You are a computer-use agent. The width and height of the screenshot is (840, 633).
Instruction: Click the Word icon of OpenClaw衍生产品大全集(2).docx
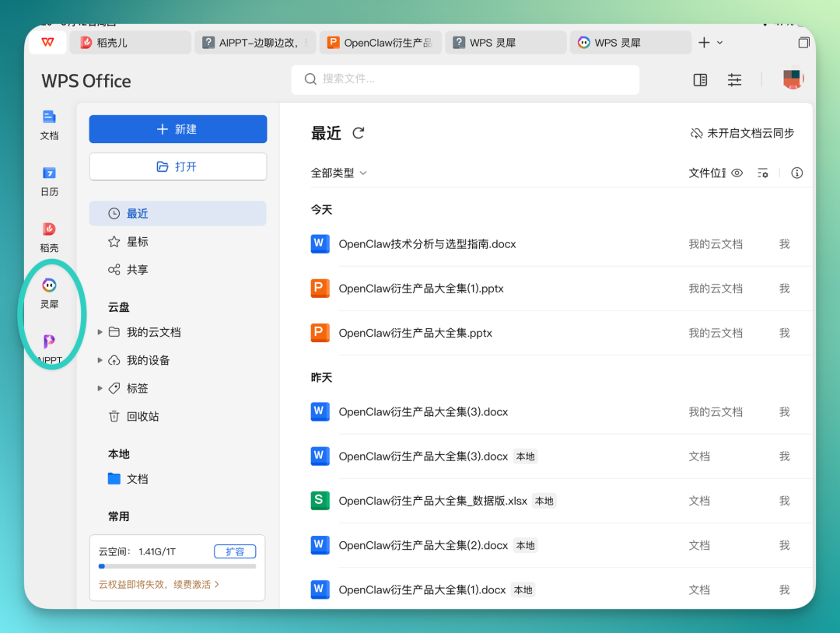coord(320,545)
